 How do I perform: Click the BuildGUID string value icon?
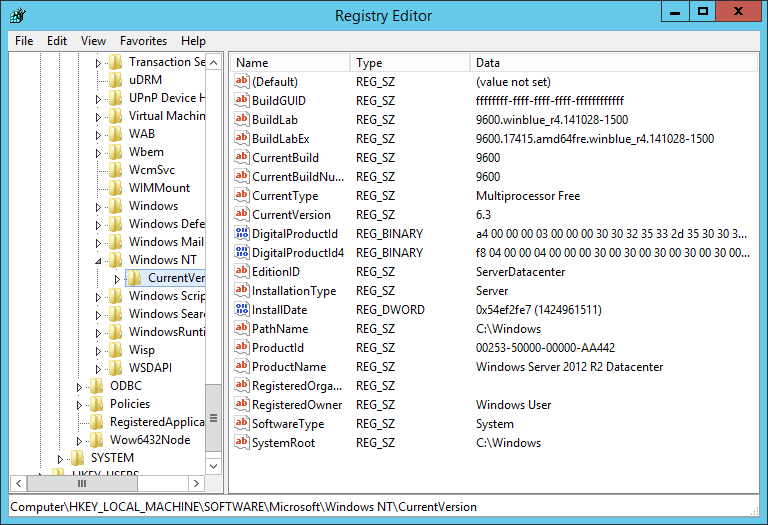click(x=241, y=100)
